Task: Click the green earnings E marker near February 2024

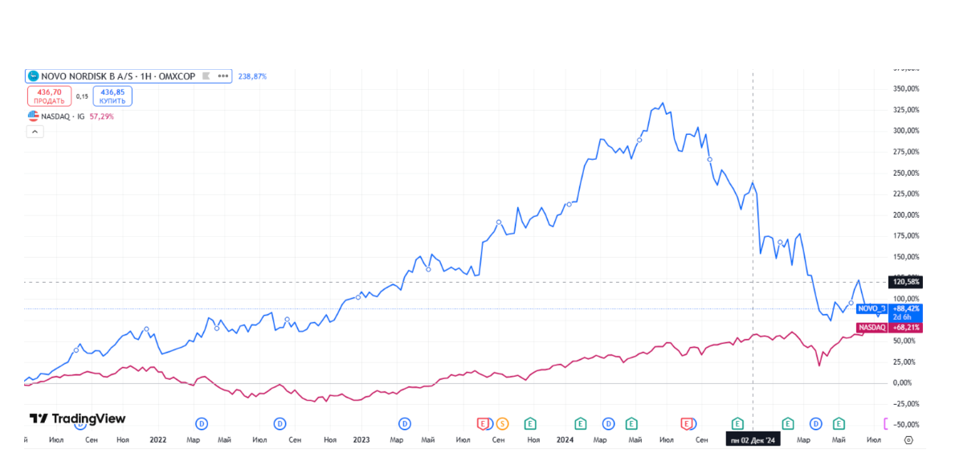Action: [580, 423]
